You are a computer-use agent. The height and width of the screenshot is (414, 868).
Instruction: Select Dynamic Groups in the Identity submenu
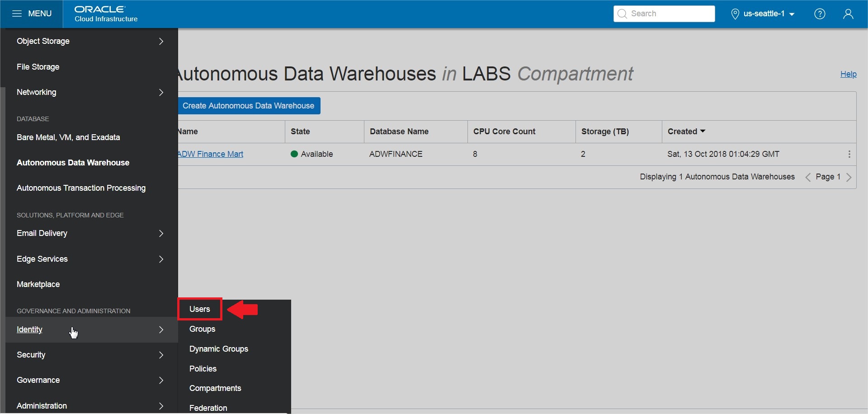coord(219,349)
